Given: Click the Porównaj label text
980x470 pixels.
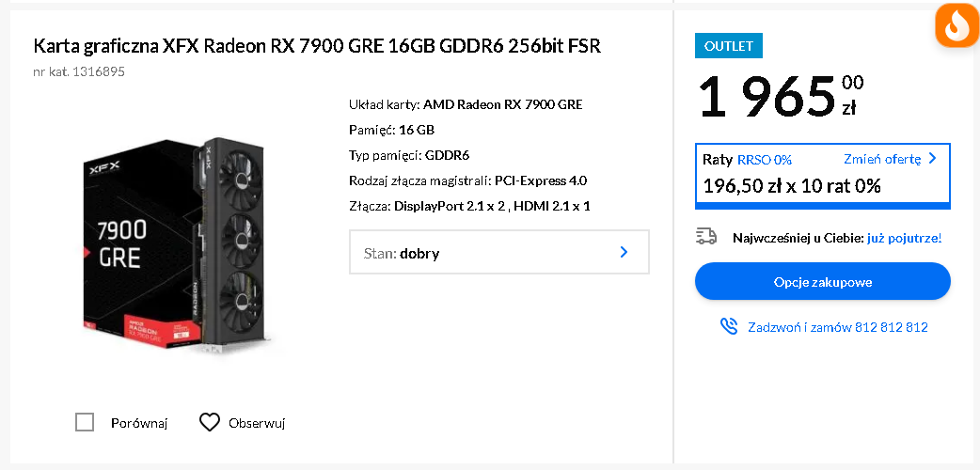Looking at the screenshot, I should [138, 424].
